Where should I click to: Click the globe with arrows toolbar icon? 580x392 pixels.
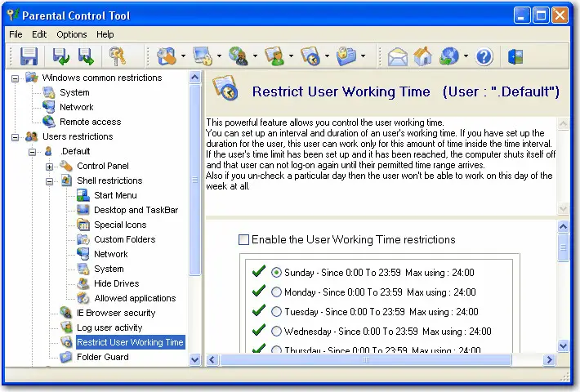(448, 56)
